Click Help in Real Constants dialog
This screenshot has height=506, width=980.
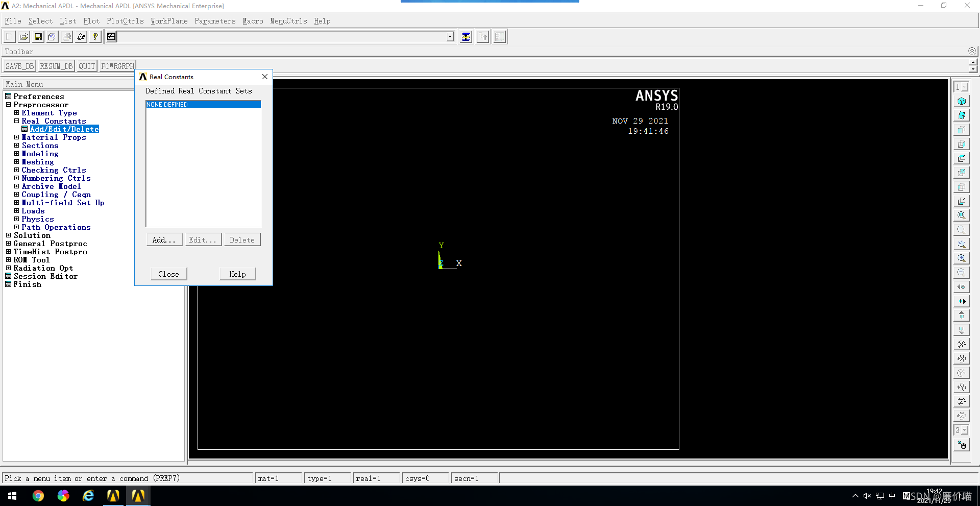coord(237,274)
